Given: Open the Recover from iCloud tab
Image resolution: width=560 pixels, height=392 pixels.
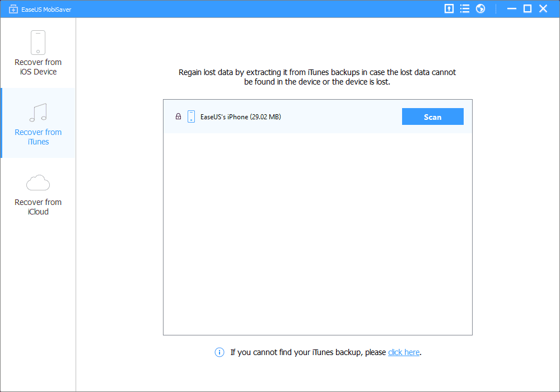Looking at the screenshot, I should tap(38, 207).
